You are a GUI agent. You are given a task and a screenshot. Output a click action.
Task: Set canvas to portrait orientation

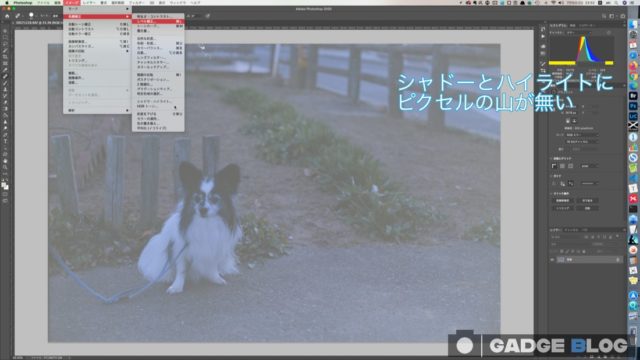pyautogui.click(x=567, y=121)
